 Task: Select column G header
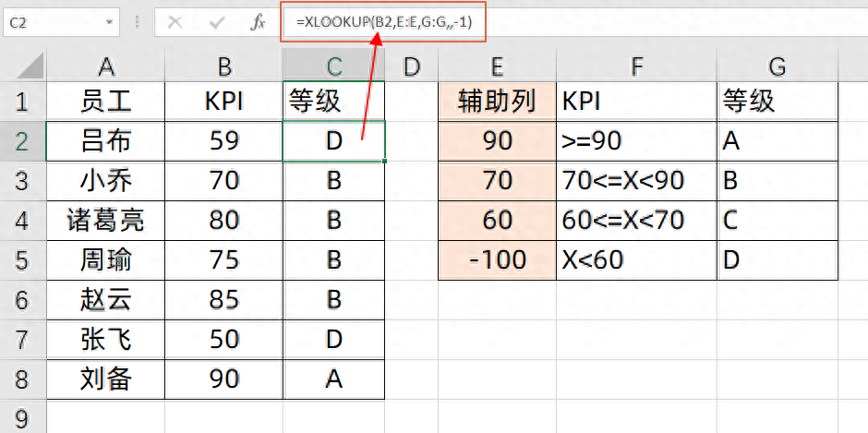pyautogui.click(x=778, y=67)
